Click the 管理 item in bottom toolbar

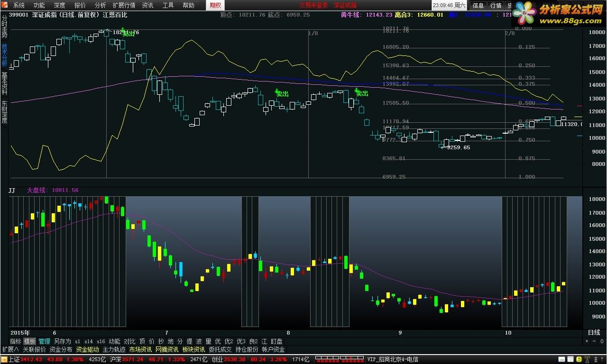44,341
